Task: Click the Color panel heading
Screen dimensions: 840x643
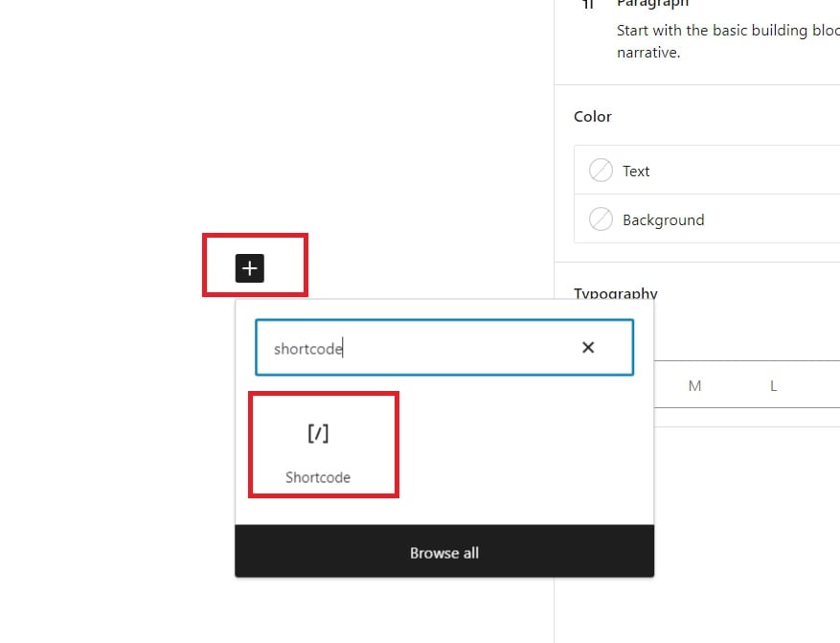Action: (x=593, y=116)
